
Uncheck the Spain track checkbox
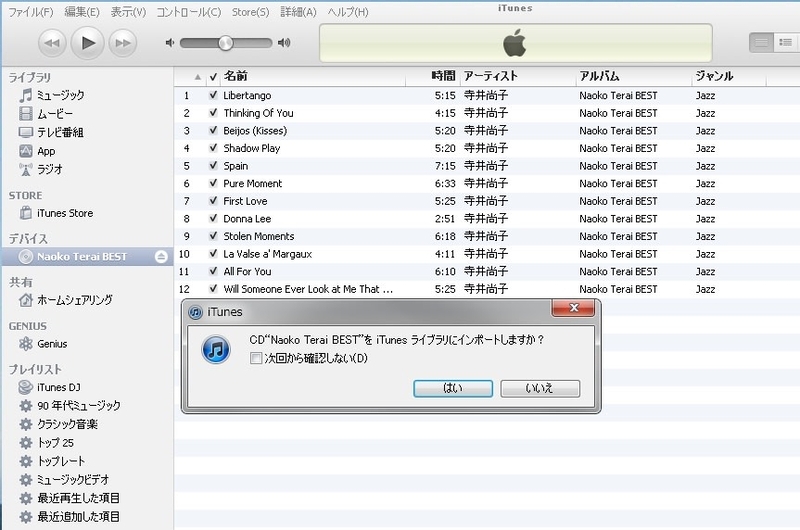point(213,165)
